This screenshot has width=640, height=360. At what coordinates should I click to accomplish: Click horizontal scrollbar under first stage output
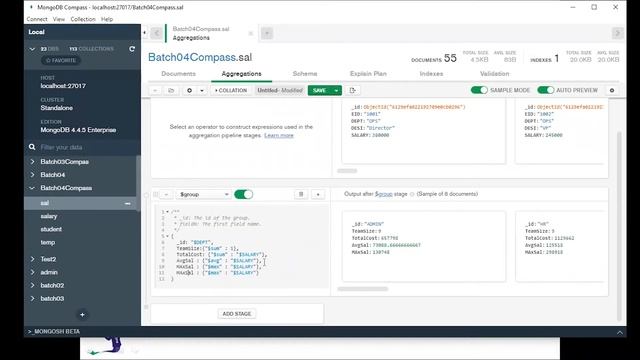pyautogui.click(x=347, y=171)
